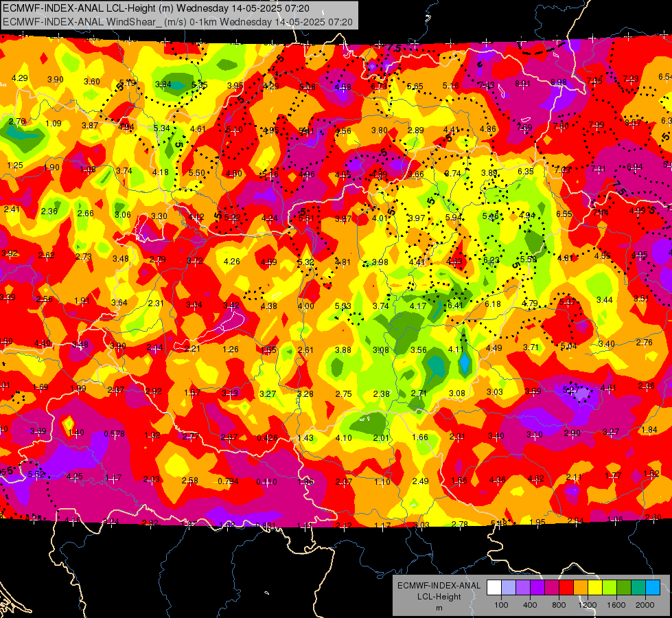Click the pale lavender legend swatch
672x618 pixels.
click(x=508, y=588)
